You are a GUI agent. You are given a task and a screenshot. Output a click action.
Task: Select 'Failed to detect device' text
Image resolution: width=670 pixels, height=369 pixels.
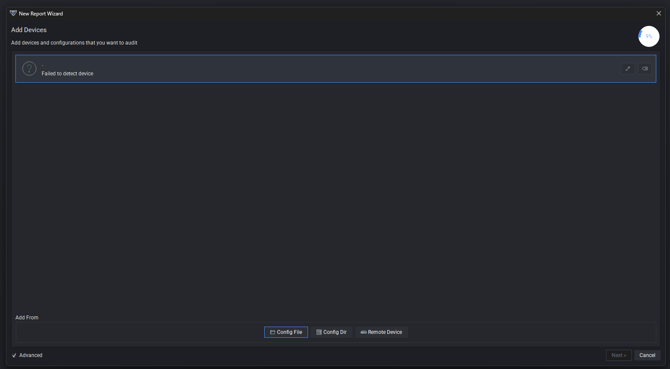click(x=67, y=73)
